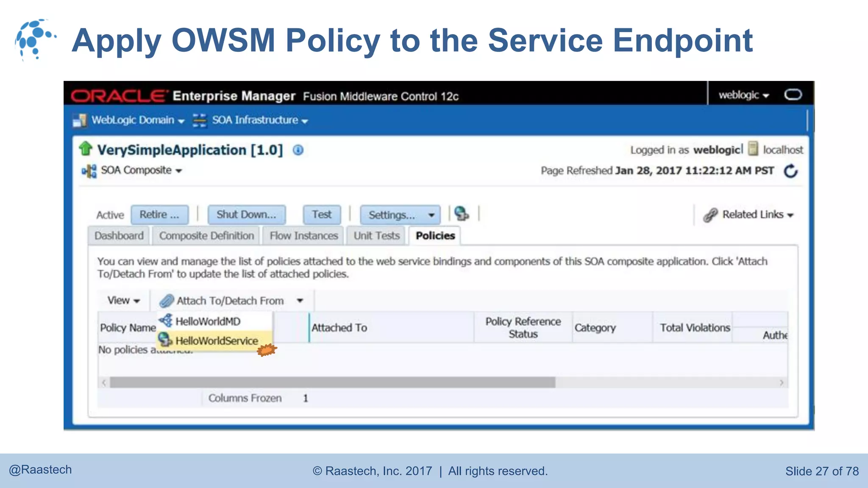Click the paperclip Attach icon
The image size is (868, 488).
click(x=167, y=301)
